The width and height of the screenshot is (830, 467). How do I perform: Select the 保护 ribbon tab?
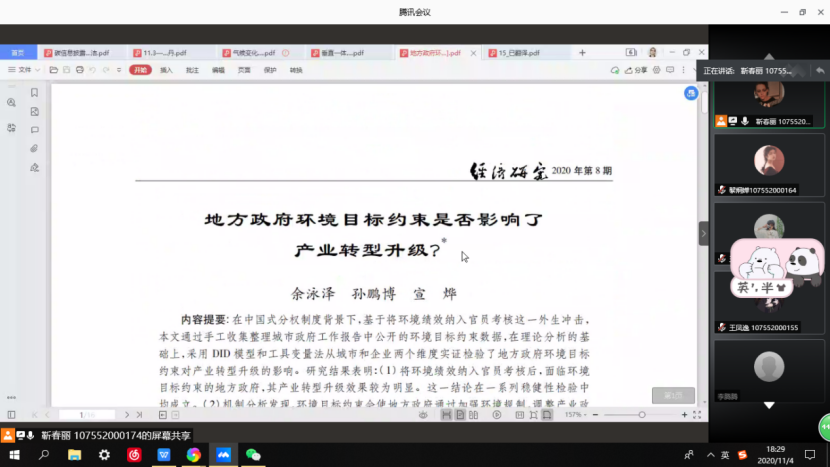270,70
